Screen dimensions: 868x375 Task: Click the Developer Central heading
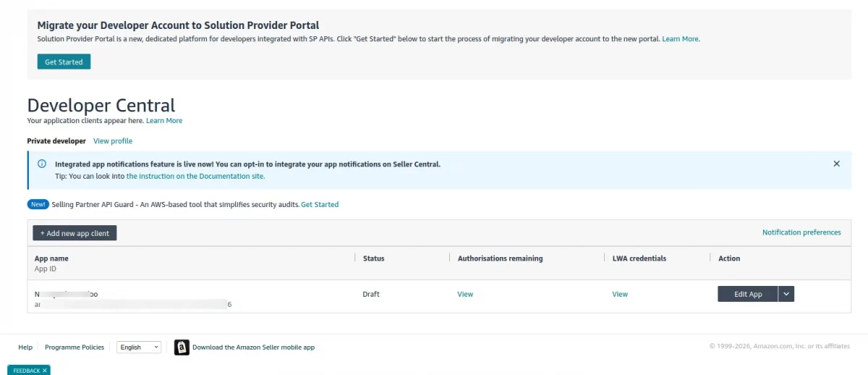(101, 105)
